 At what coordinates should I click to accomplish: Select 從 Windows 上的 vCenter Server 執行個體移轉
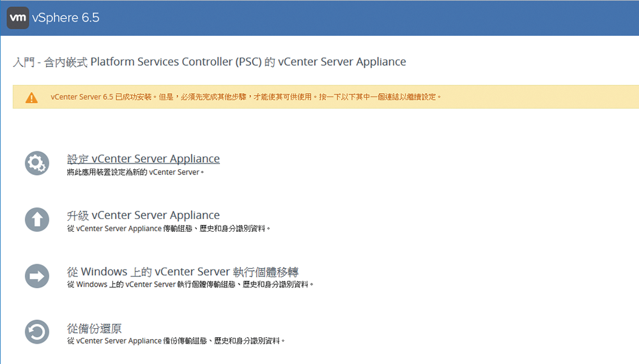[x=183, y=271]
